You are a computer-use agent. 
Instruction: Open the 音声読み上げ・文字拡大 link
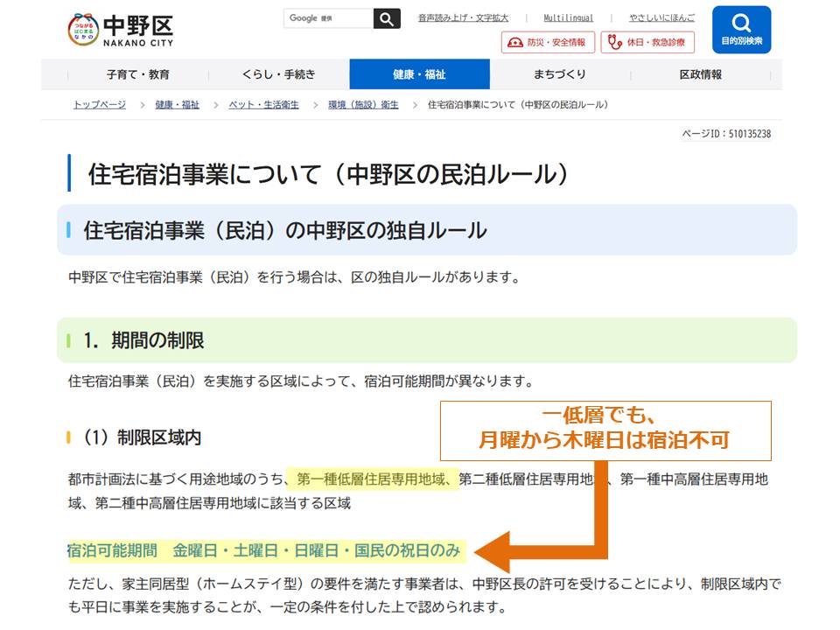[x=463, y=17]
